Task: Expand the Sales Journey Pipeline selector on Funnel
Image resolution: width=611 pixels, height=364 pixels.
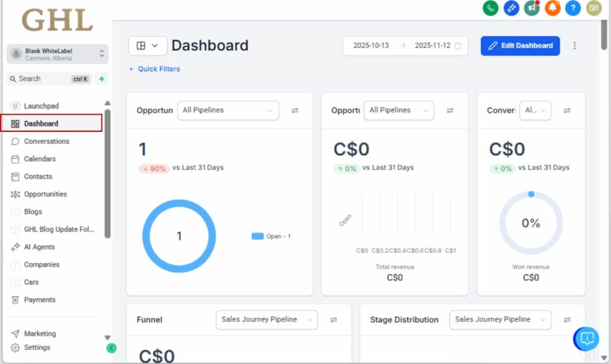Action: click(266, 320)
